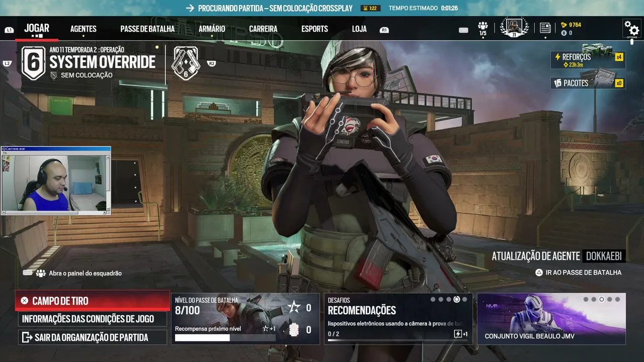Select the fifth page dot in Desafios card

464,299
